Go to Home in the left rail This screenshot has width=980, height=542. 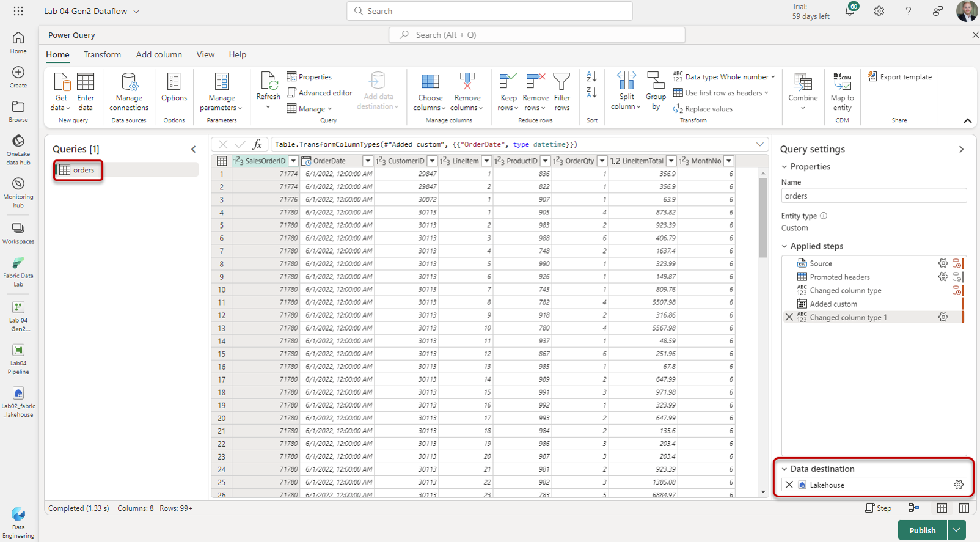18,43
